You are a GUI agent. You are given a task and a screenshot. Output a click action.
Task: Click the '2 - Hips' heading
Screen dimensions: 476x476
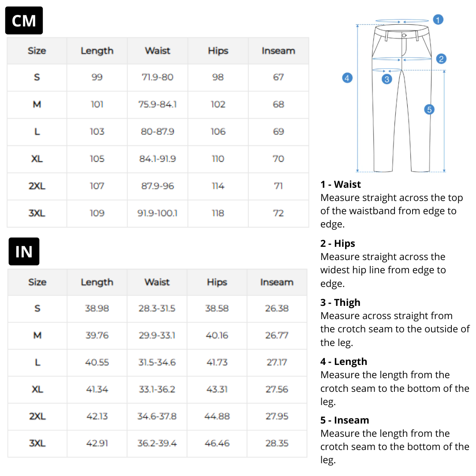coord(338,244)
